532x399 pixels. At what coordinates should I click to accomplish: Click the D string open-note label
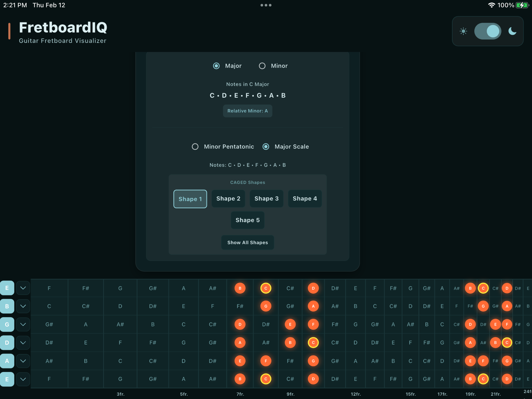pyautogui.click(x=7, y=343)
